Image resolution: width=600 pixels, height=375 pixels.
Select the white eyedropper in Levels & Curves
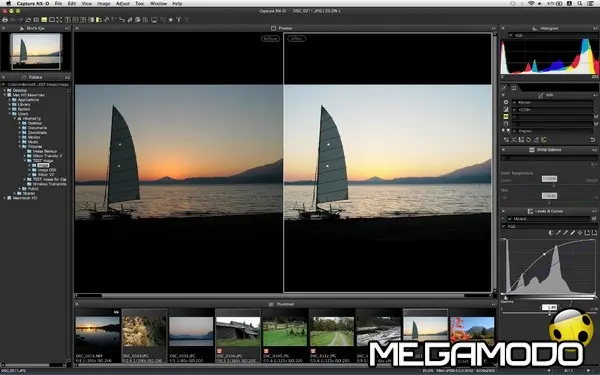point(572,233)
